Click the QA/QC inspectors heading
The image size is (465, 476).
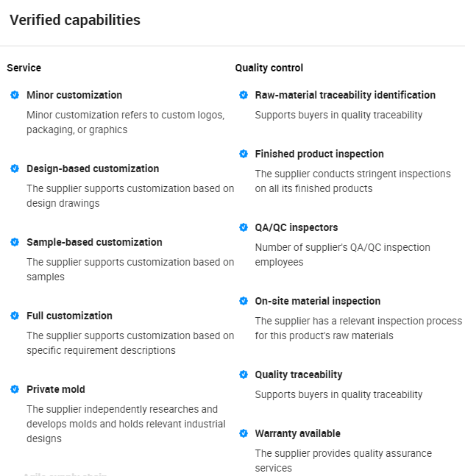pos(297,227)
